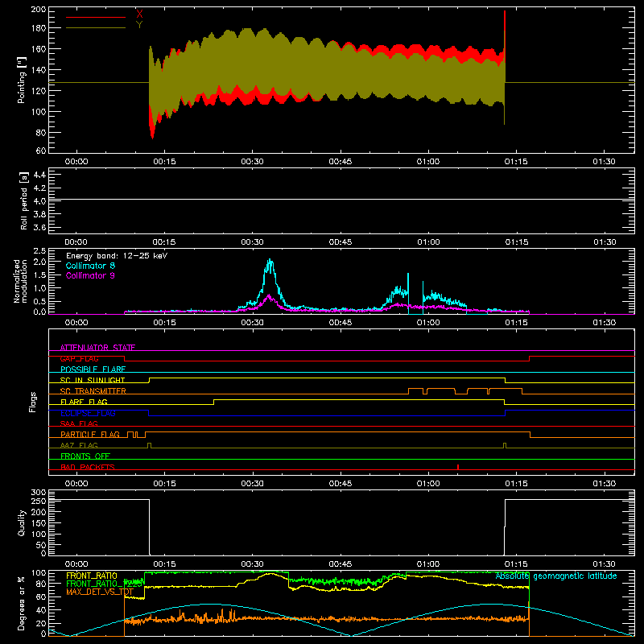Select the PARTICLE_FLAG label

point(90,434)
